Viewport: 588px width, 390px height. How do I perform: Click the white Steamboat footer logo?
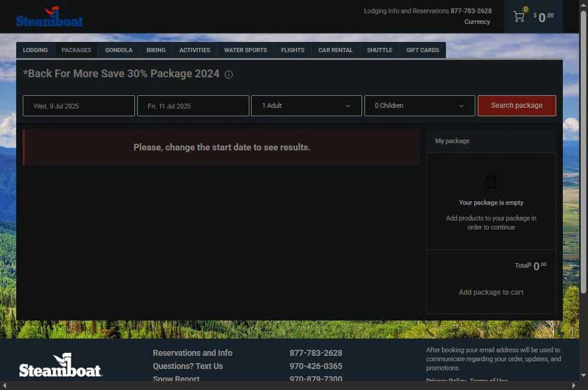click(x=61, y=365)
